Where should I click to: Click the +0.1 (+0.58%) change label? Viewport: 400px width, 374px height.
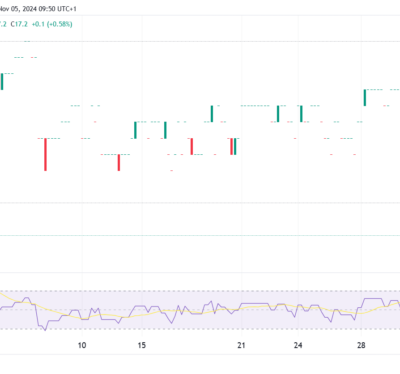point(52,24)
